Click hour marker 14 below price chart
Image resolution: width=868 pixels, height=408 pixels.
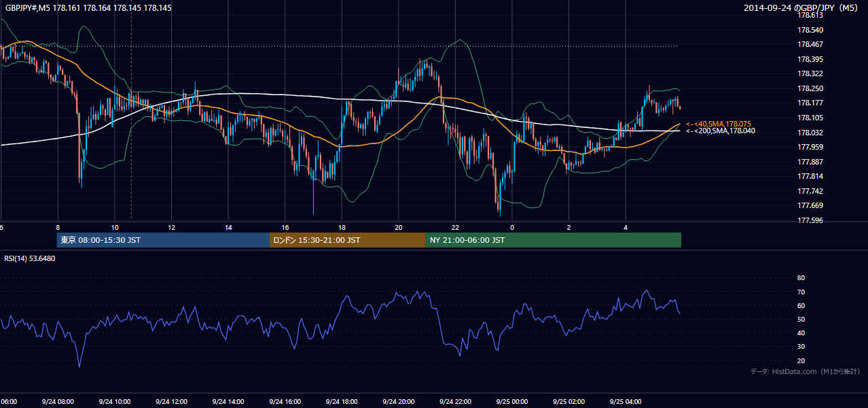tap(229, 228)
